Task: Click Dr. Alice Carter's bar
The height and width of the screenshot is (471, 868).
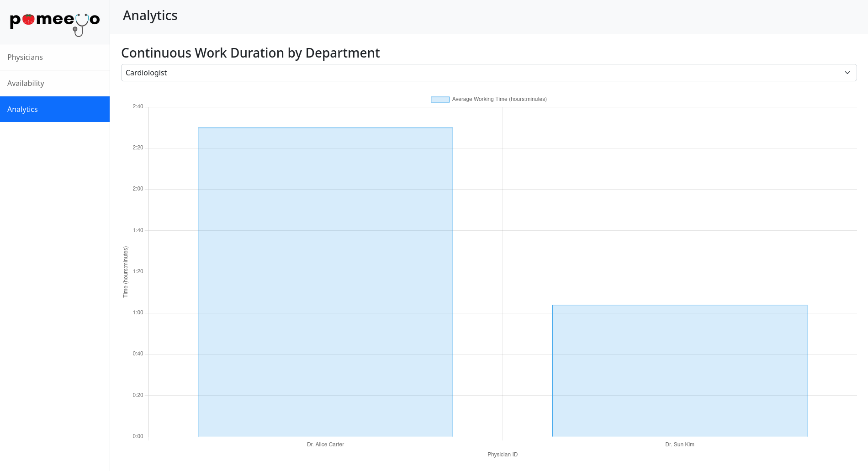Action: coord(325,282)
